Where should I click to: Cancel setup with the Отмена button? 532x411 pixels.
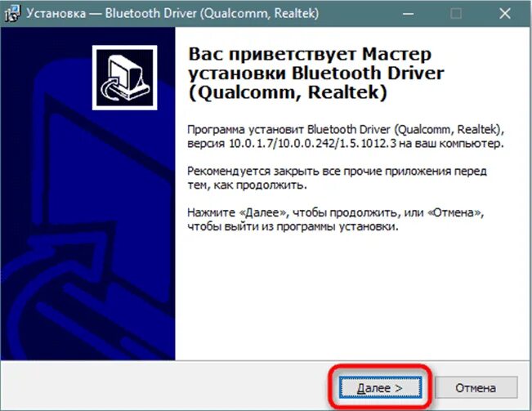(476, 387)
